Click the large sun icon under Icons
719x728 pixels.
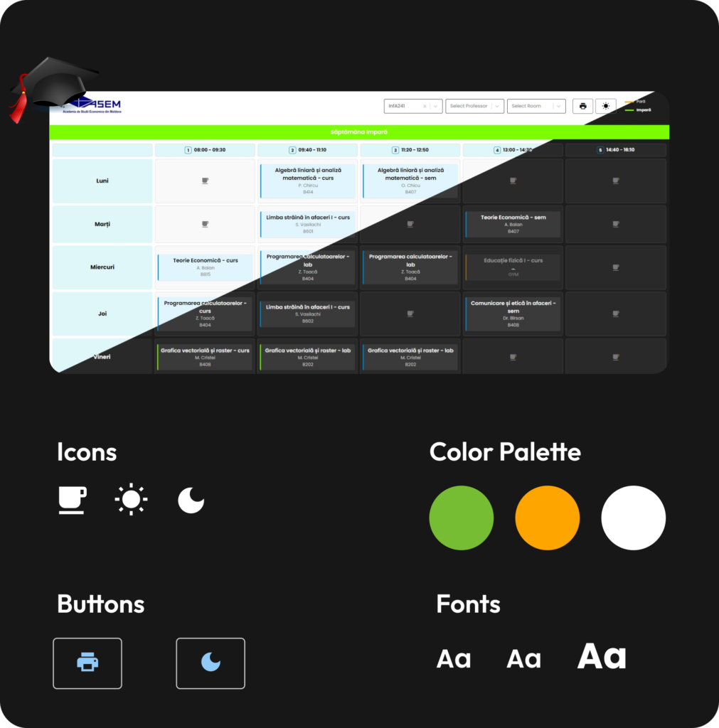pos(131,499)
